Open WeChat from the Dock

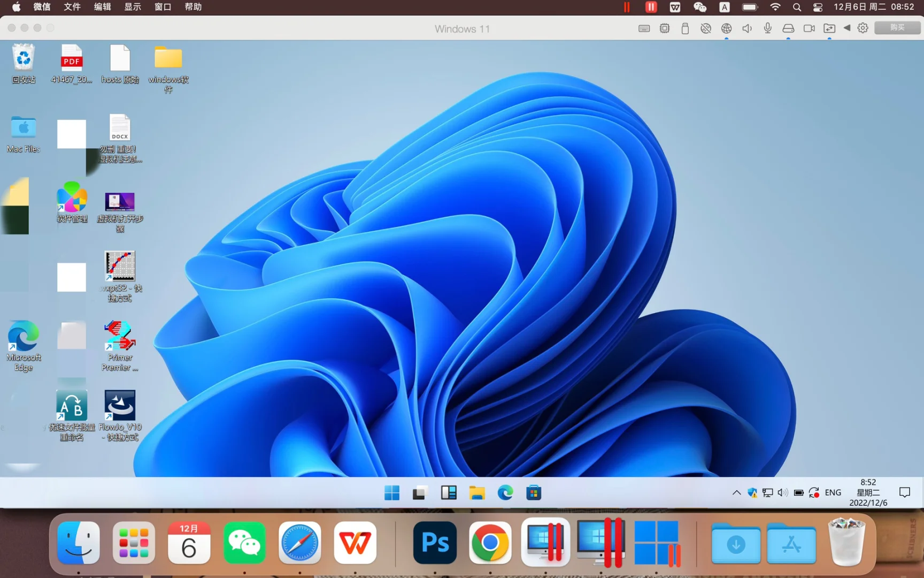point(244,543)
